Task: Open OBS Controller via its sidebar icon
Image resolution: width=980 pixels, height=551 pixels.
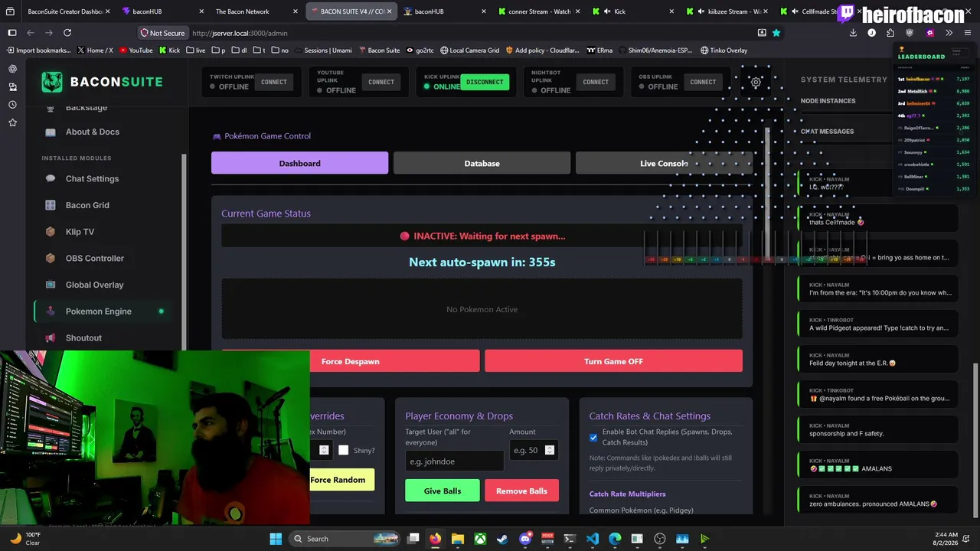Action: (x=51, y=259)
